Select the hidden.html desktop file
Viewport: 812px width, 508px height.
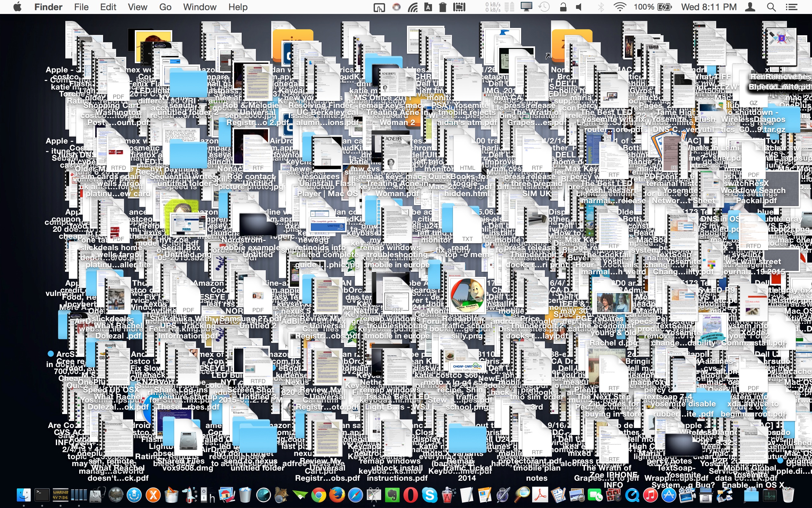(467, 194)
